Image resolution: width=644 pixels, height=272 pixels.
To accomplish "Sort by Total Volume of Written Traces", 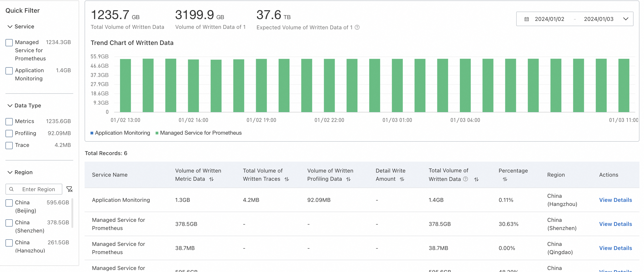I will (x=287, y=179).
